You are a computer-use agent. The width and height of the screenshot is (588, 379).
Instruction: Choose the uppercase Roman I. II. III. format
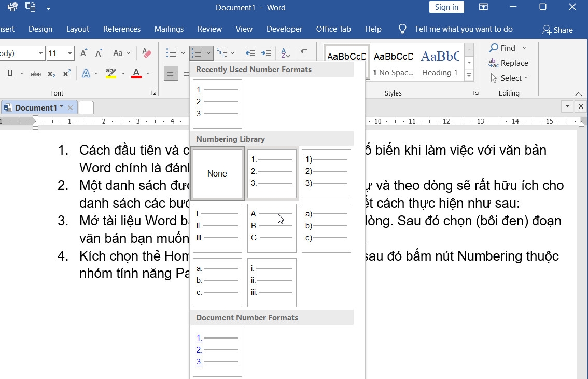(x=217, y=228)
